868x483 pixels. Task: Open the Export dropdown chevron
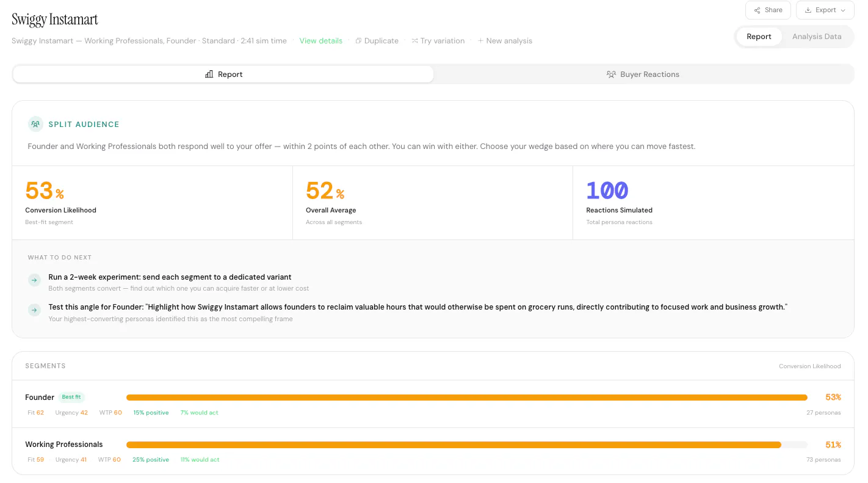pos(843,10)
